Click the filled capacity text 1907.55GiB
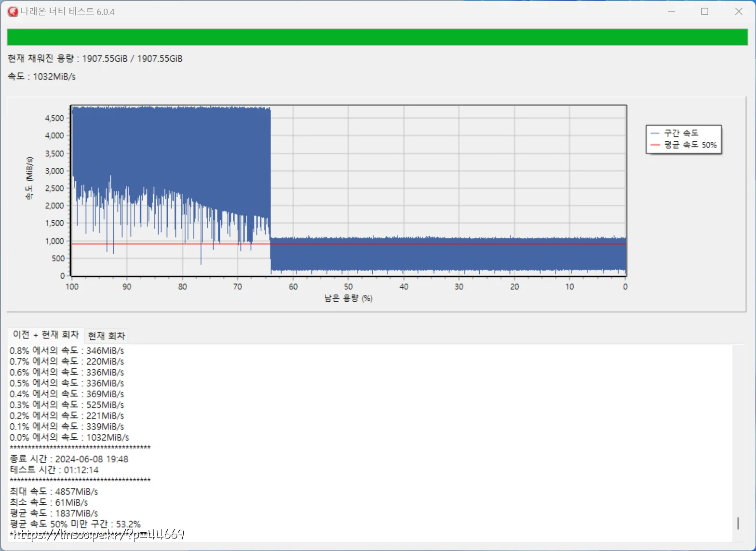This screenshot has height=551, width=756. click(x=95, y=59)
